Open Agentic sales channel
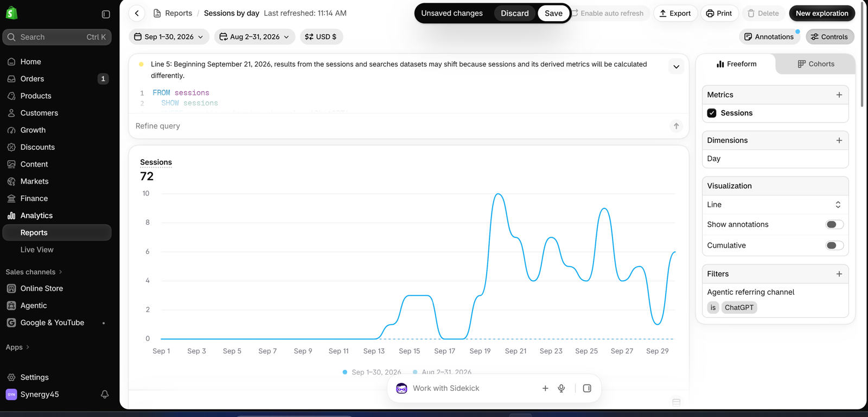Image resolution: width=868 pixels, height=417 pixels. click(x=57, y=306)
